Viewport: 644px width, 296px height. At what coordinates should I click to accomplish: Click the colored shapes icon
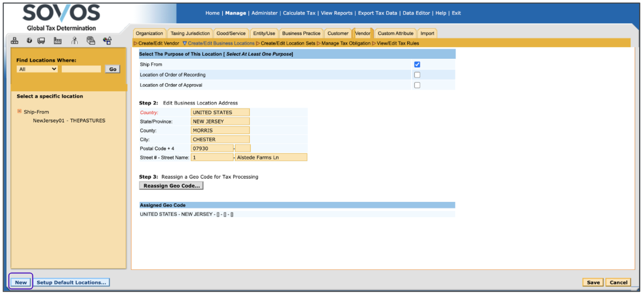pyautogui.click(x=107, y=41)
